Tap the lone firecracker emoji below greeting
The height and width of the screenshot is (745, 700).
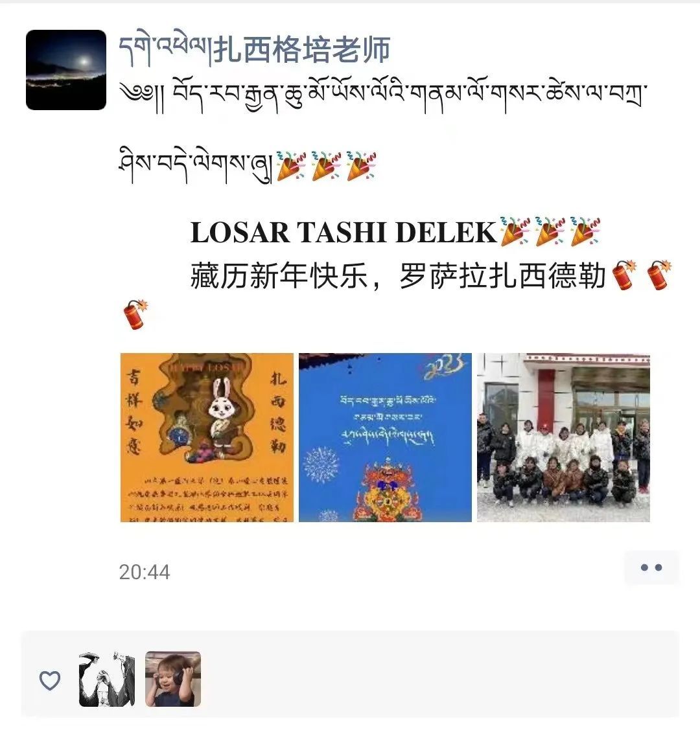135,314
